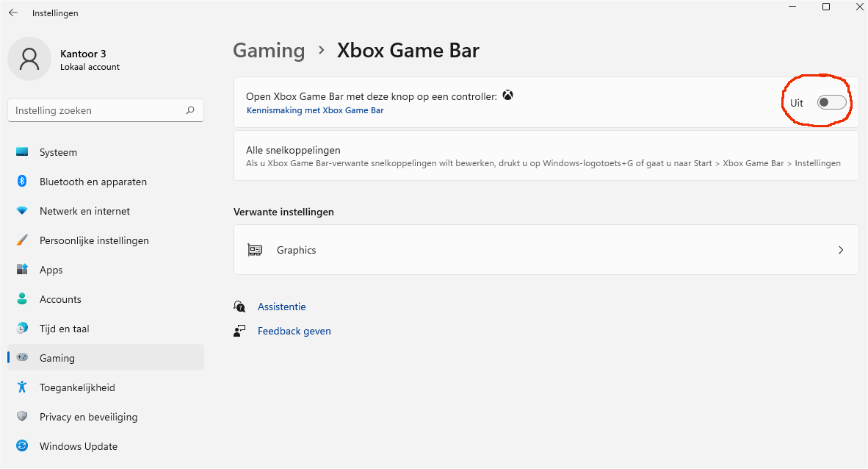Open the Graphics related setting
Viewport: 868px width, 469px height.
[x=546, y=250]
